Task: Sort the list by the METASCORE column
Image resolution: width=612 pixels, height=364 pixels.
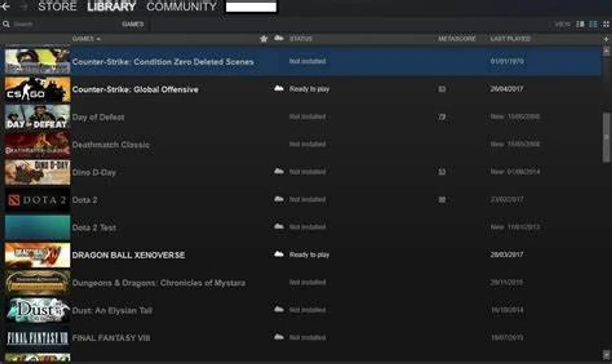Action: 457,39
